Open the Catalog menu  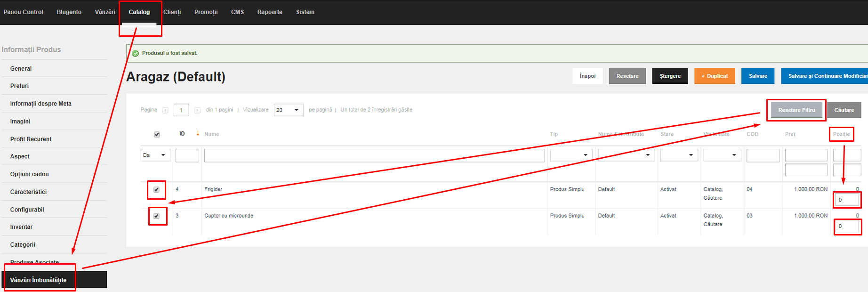tap(139, 12)
